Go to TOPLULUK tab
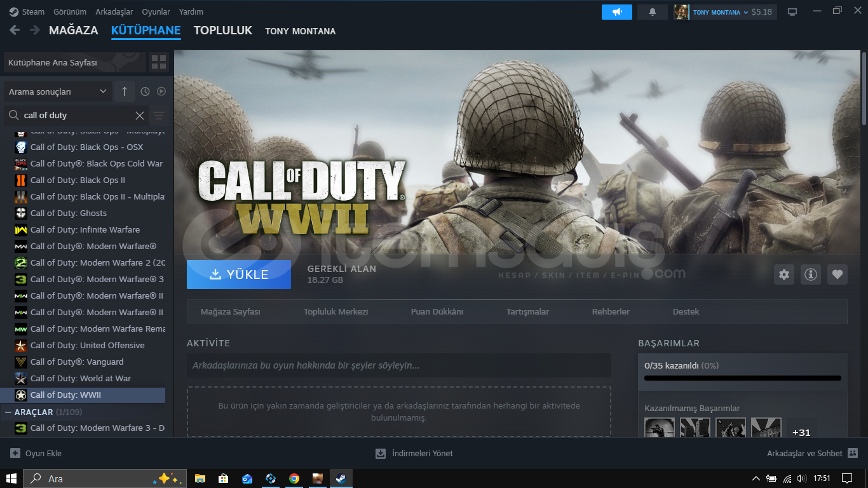The width and height of the screenshot is (868, 488). click(223, 30)
